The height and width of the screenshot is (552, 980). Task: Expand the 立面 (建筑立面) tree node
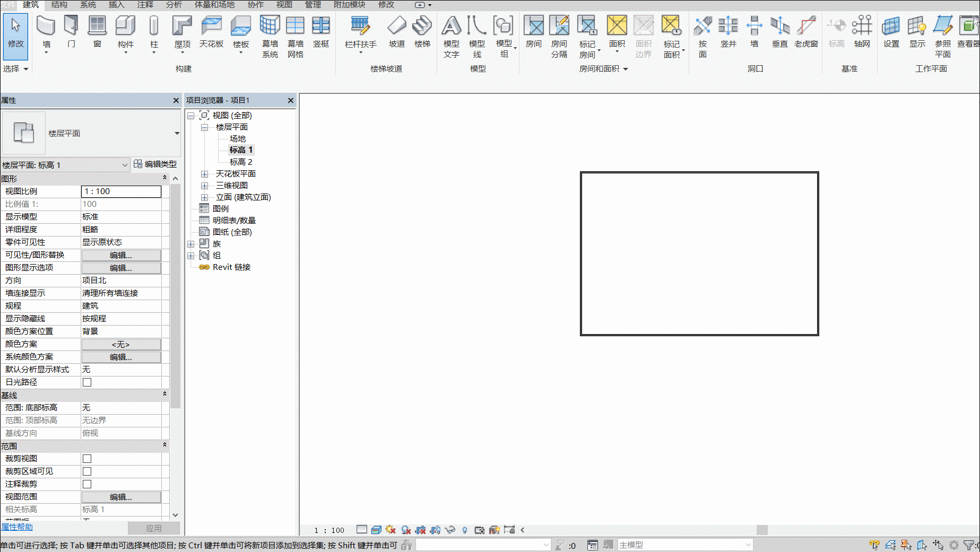pos(204,197)
